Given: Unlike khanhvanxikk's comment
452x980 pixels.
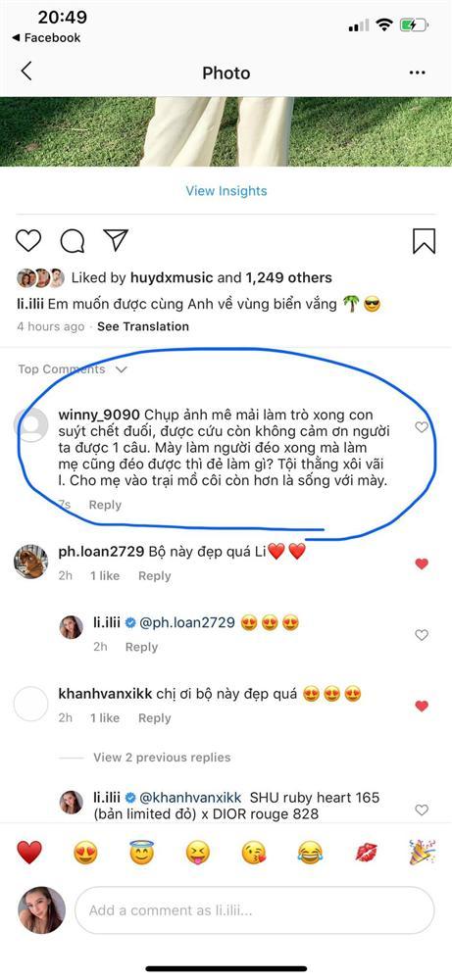Looking at the screenshot, I should pyautogui.click(x=422, y=707).
